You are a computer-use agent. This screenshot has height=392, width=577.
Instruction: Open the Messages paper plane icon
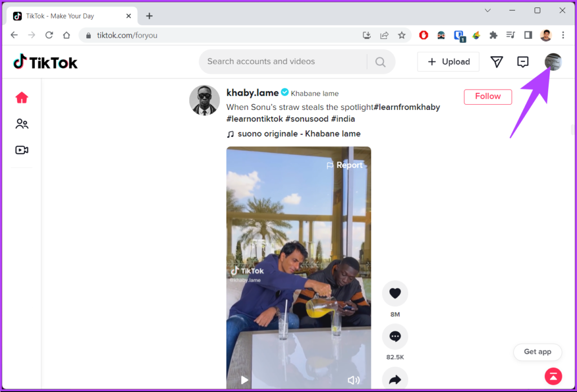click(x=496, y=62)
